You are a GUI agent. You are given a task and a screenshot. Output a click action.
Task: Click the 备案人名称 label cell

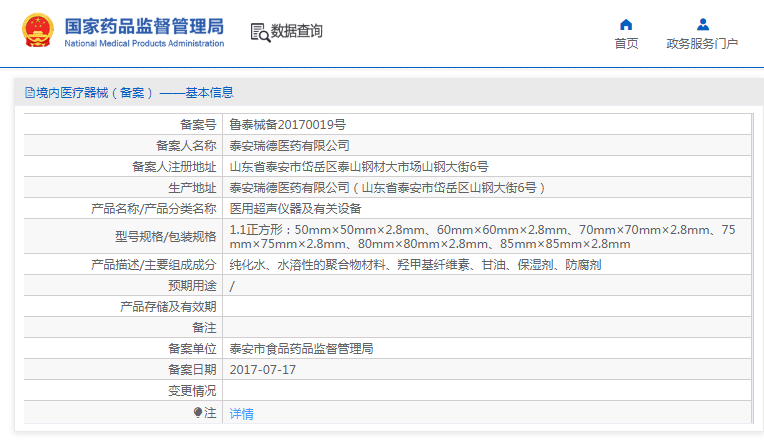point(123,146)
